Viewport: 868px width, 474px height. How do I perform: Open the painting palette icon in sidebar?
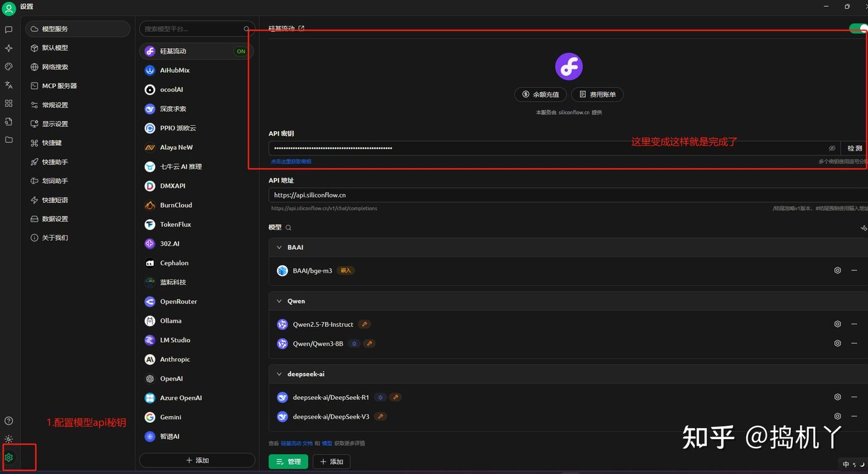pyautogui.click(x=8, y=67)
